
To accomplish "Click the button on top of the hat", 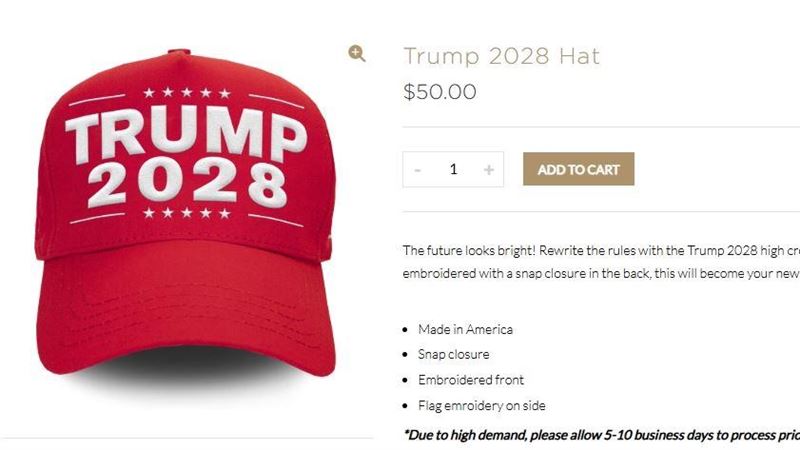I will tap(179, 52).
